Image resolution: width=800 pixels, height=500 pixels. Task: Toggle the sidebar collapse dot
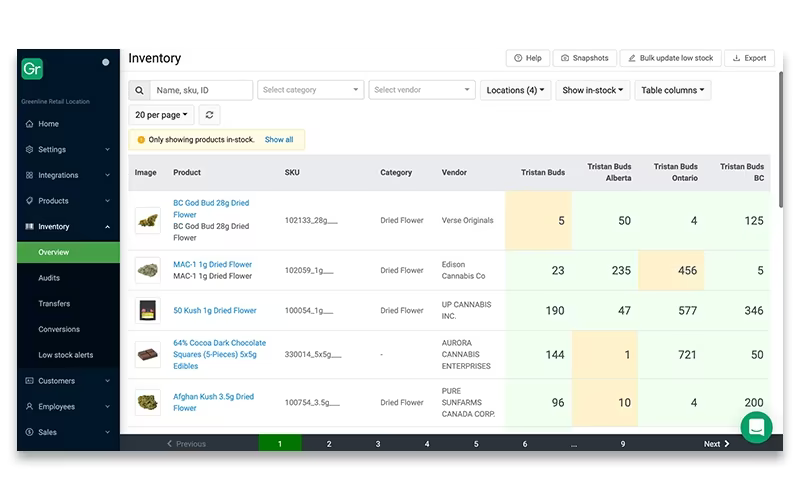click(x=106, y=62)
